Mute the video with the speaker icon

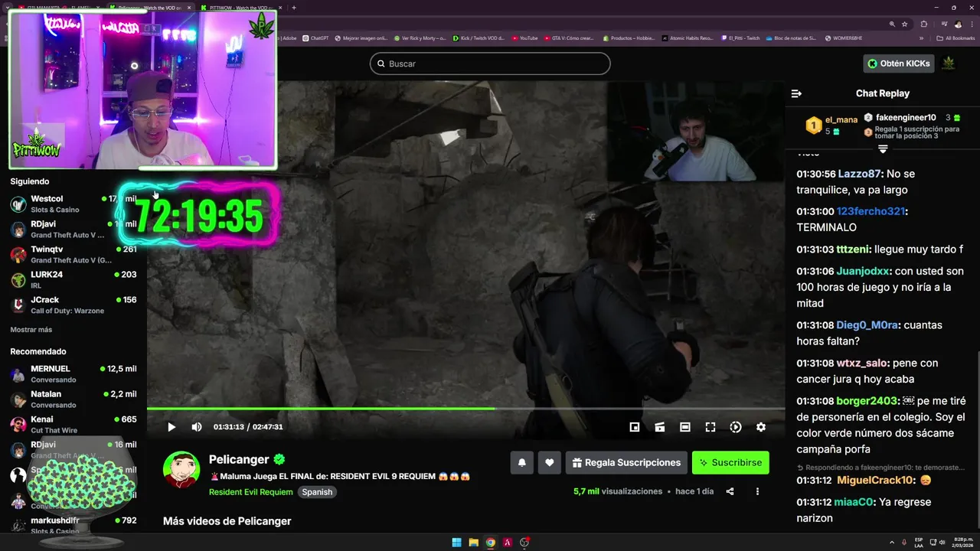(197, 427)
